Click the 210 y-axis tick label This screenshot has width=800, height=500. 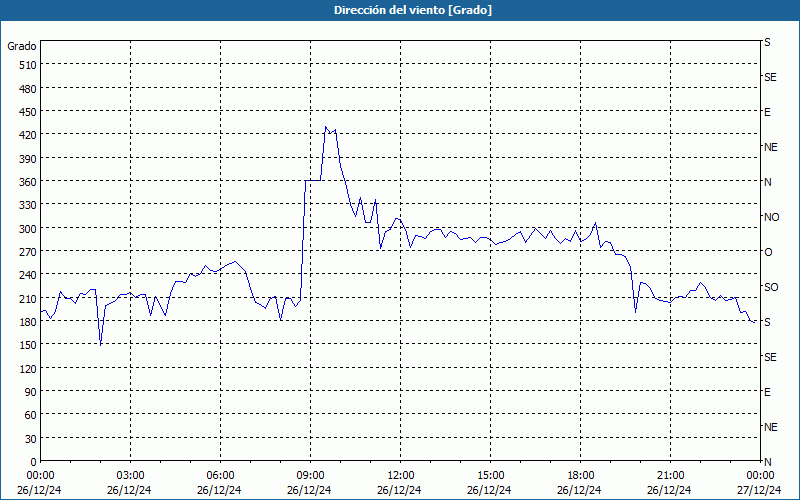(x=28, y=298)
